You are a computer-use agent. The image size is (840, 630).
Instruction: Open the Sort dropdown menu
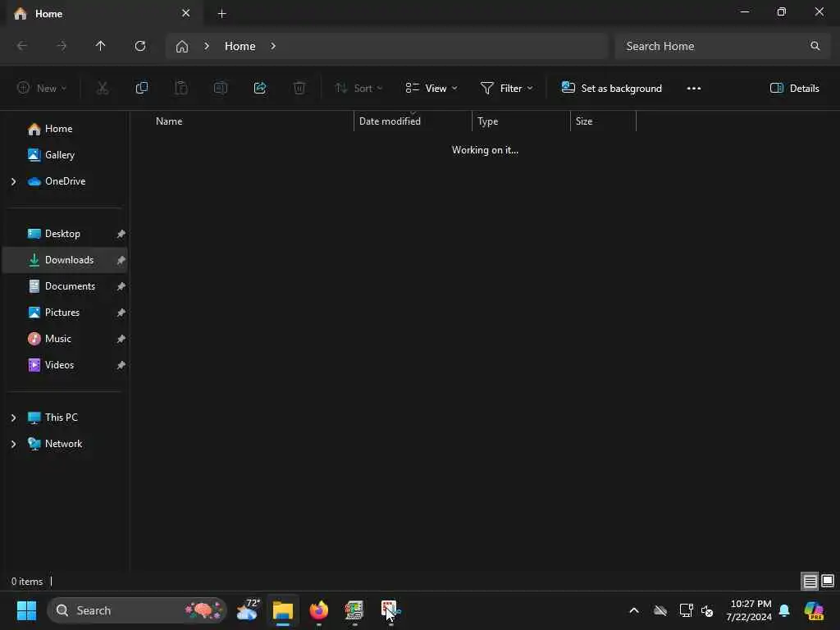[x=358, y=89]
